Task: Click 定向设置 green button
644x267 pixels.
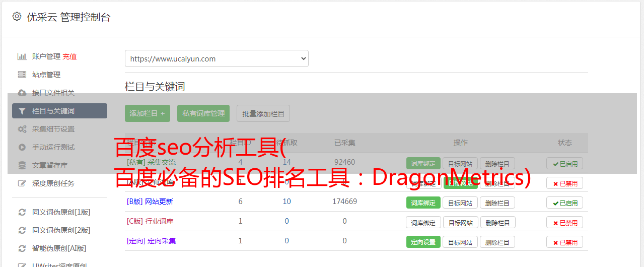Action: (423, 242)
